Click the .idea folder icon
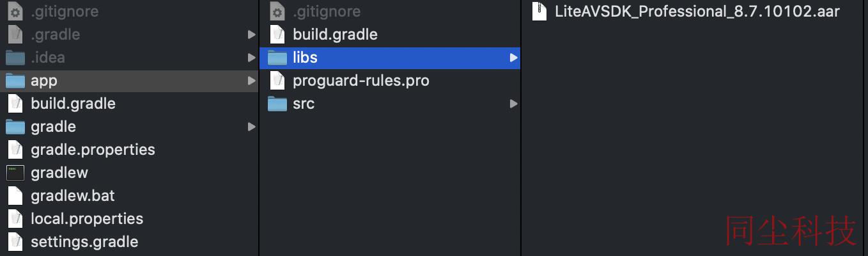Screen dimensions: 868x256 [15, 58]
